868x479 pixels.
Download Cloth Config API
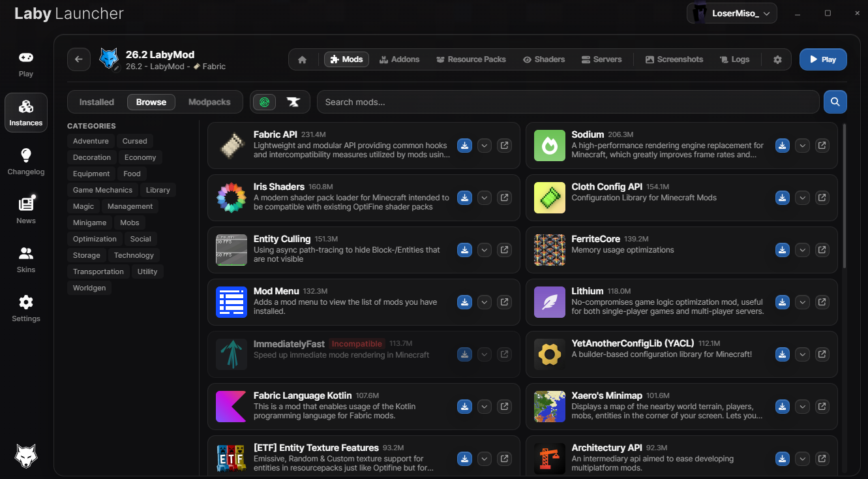click(783, 198)
